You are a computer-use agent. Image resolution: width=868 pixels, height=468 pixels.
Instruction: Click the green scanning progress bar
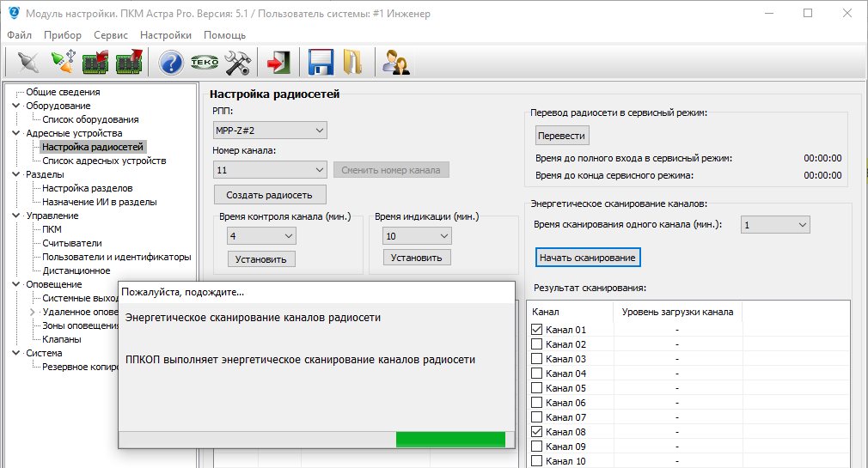pyautogui.click(x=449, y=440)
